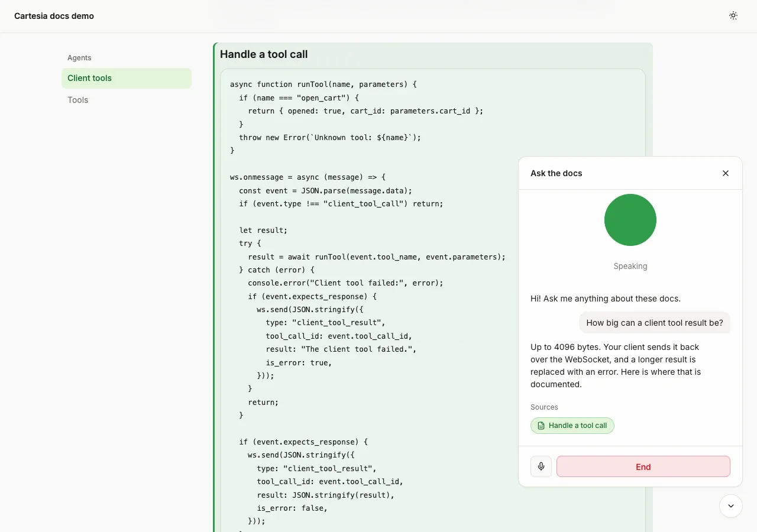Open the Handle a tool call source
The width and height of the screenshot is (757, 532).
click(572, 426)
